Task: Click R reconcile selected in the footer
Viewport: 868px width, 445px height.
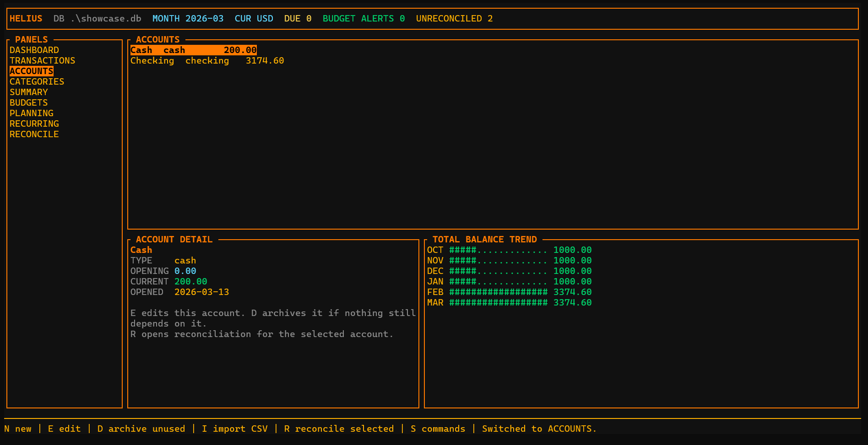Action: click(x=338, y=429)
